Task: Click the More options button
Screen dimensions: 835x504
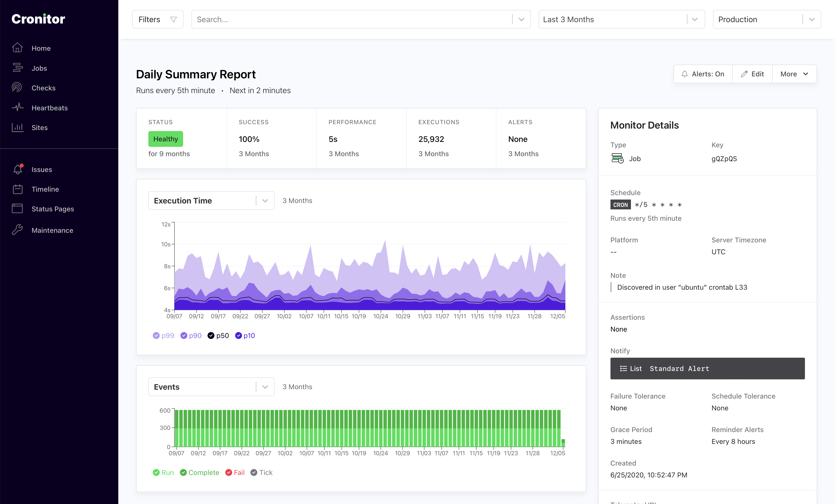Action: [x=794, y=74]
